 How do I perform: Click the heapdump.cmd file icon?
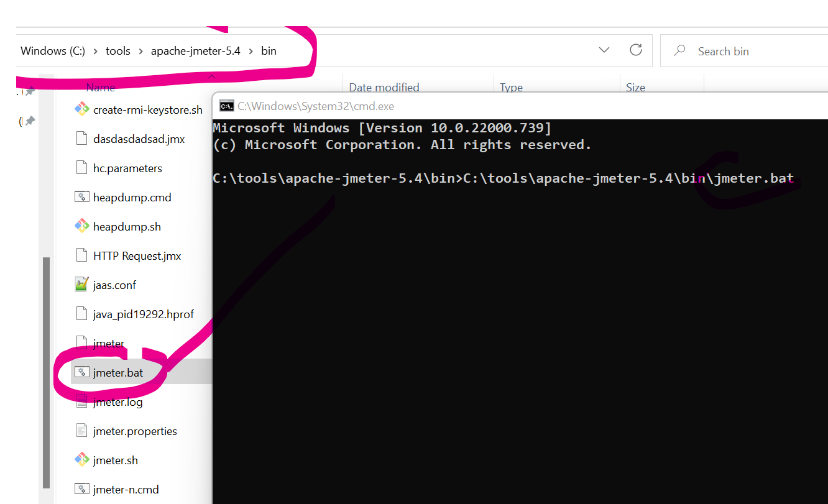[81, 198]
